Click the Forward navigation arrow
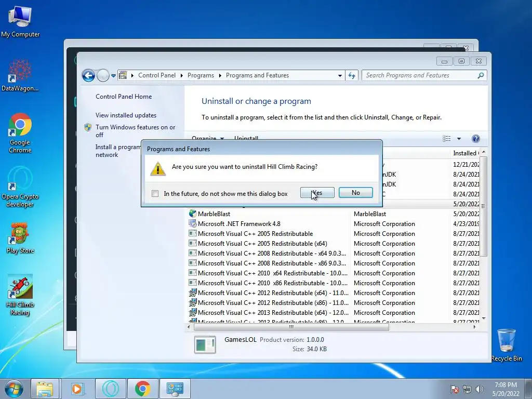This screenshot has height=399, width=532. (x=103, y=75)
